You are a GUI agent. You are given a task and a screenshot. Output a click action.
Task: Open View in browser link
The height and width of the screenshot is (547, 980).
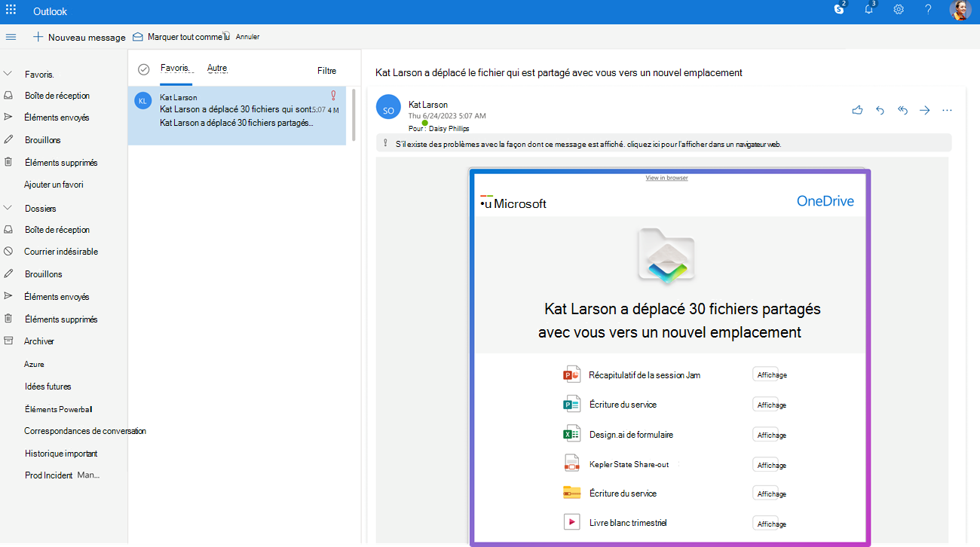point(666,178)
